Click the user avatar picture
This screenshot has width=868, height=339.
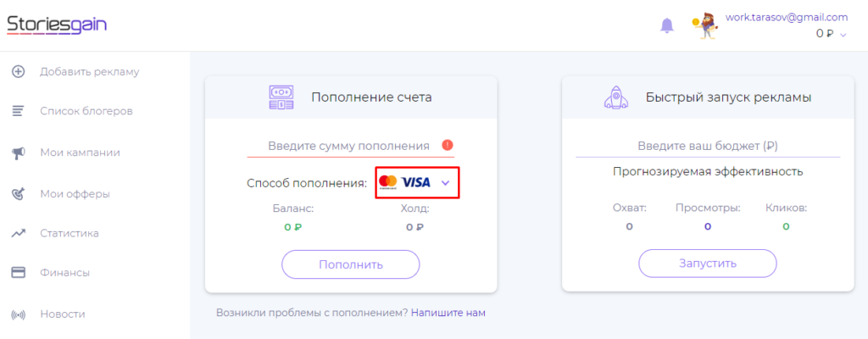click(704, 26)
